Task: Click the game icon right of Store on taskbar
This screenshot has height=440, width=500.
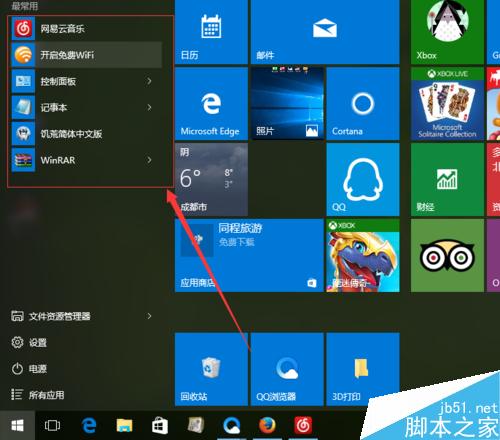Action: [196, 425]
